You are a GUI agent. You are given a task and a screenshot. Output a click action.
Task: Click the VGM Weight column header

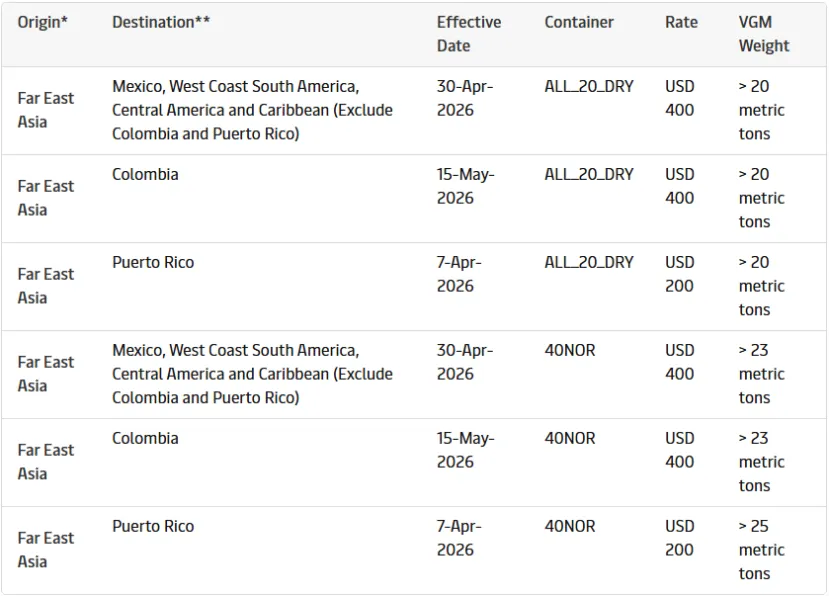[x=764, y=33]
